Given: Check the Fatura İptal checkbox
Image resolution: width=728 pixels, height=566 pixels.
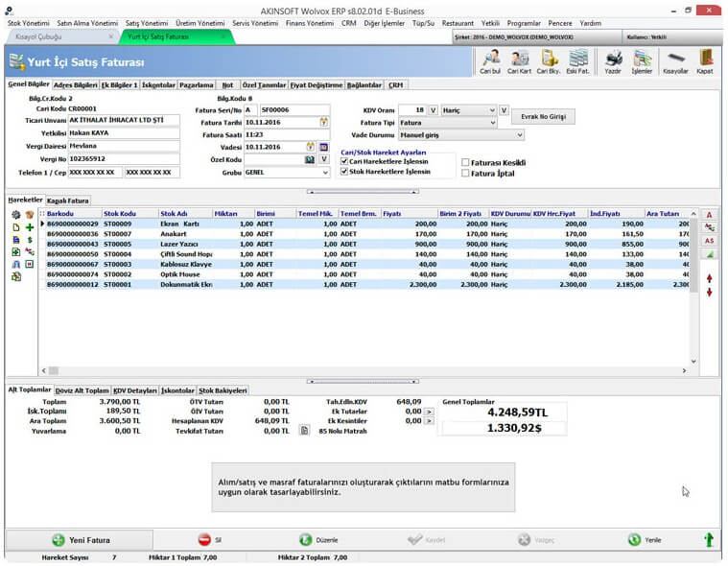Looking at the screenshot, I should click(465, 174).
